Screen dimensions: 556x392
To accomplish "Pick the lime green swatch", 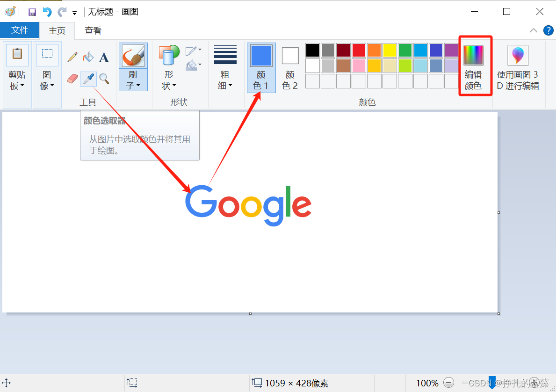I will pos(405,65).
